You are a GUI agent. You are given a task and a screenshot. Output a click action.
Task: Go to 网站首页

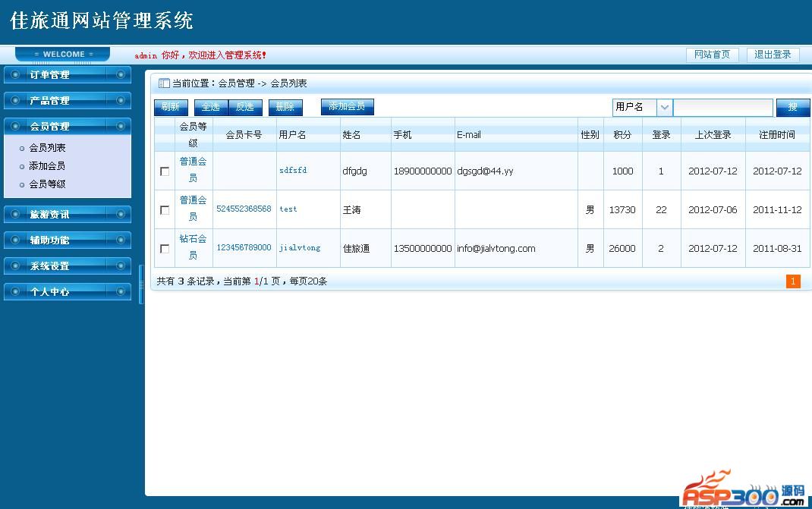click(x=712, y=55)
